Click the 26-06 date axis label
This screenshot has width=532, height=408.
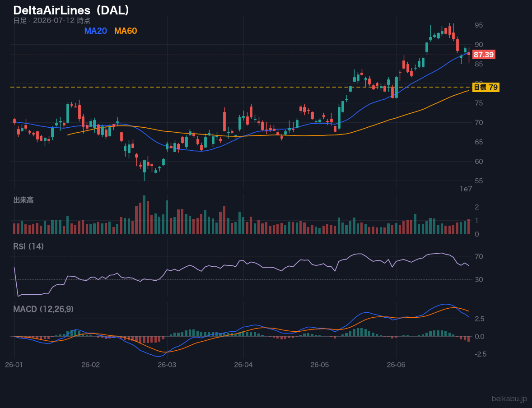coord(396,365)
